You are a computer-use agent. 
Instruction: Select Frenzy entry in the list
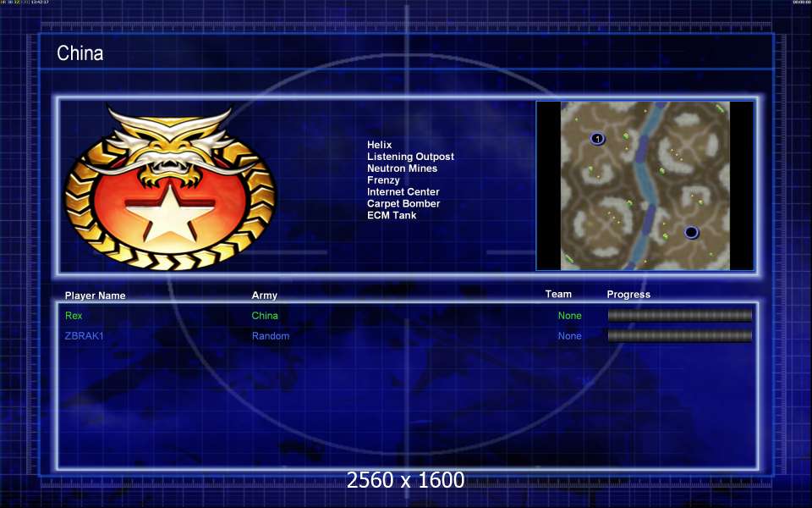(x=383, y=180)
